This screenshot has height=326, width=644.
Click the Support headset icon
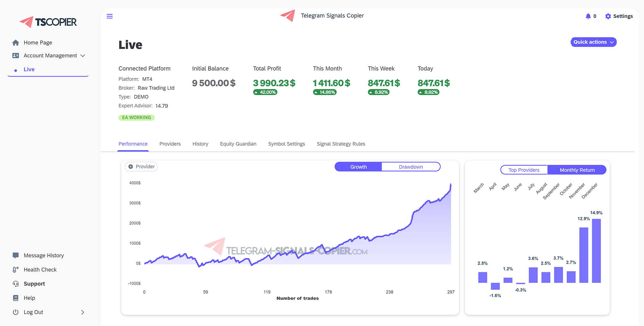click(x=15, y=284)
